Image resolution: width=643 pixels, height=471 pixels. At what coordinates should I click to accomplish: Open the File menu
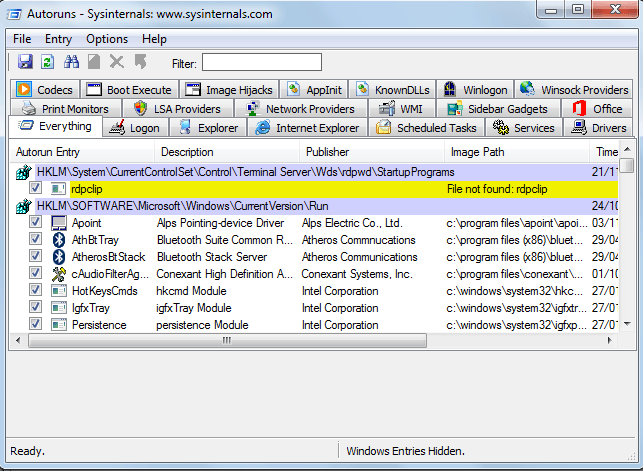point(22,39)
